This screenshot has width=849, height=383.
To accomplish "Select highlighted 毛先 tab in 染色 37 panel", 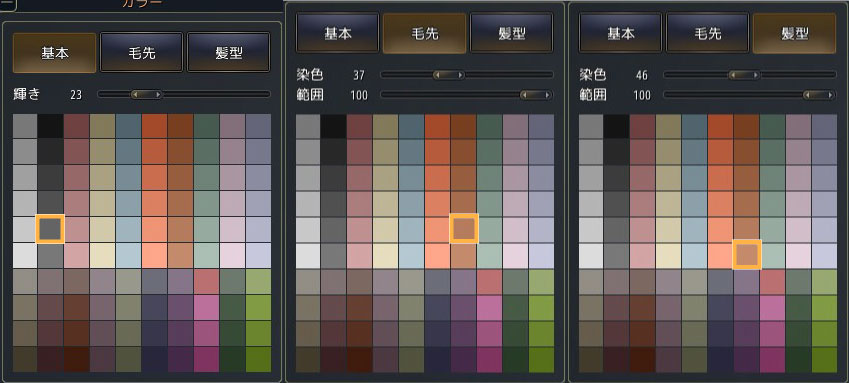I will pyautogui.click(x=424, y=33).
